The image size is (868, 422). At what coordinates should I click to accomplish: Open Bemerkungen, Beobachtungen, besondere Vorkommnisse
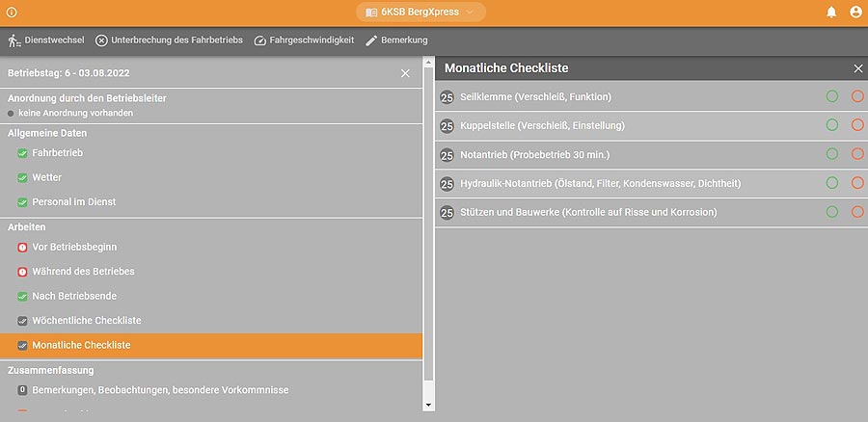click(x=160, y=390)
